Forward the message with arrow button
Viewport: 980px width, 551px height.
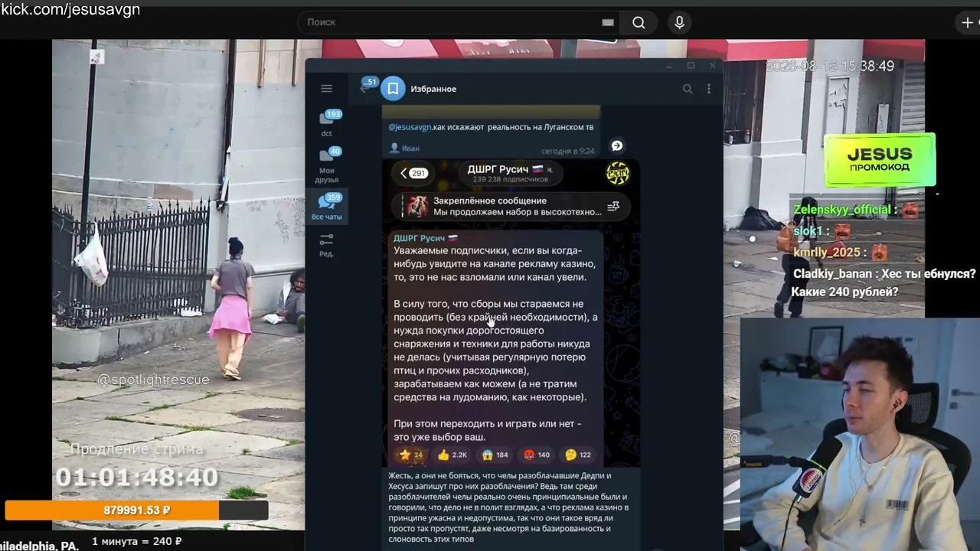tap(617, 145)
